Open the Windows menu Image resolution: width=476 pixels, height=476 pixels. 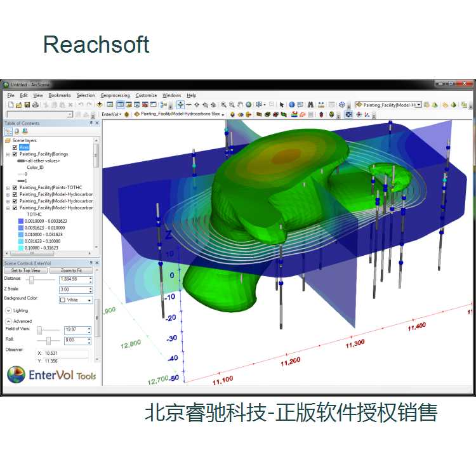point(171,95)
